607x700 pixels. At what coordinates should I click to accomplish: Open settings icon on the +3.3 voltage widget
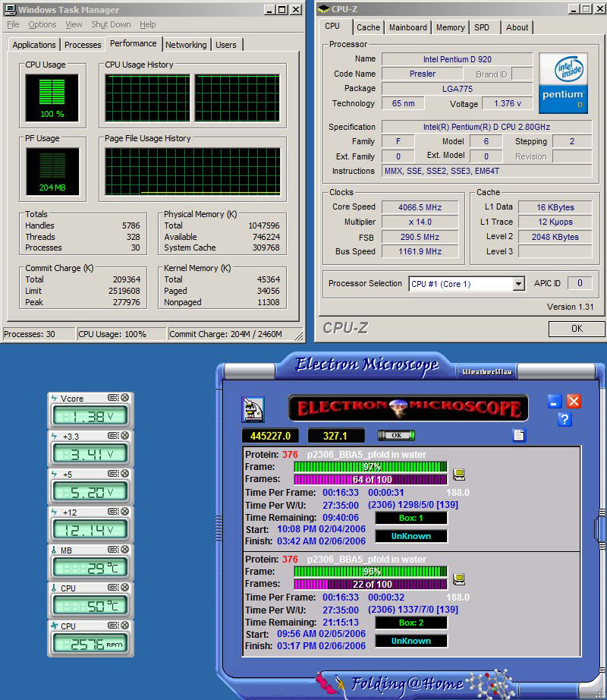pos(113,435)
